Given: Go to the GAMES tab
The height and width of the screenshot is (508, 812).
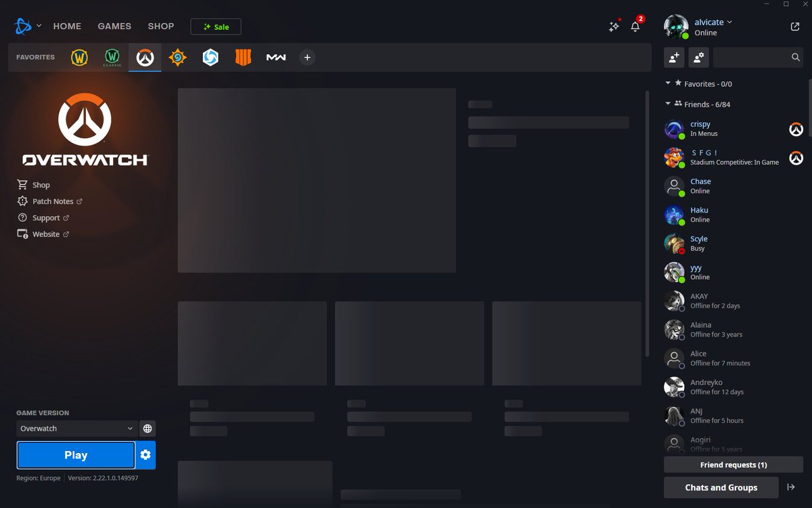Looking at the screenshot, I should tap(114, 26).
